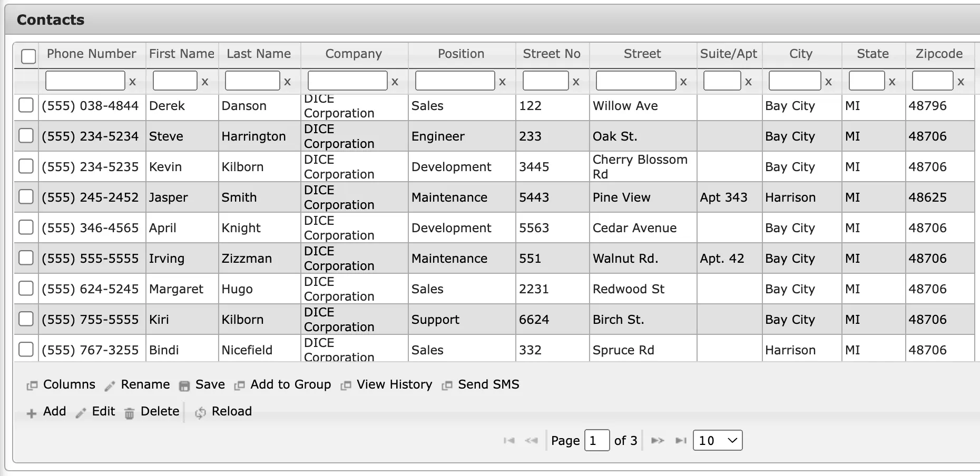Sort by the Street No column header

552,54
